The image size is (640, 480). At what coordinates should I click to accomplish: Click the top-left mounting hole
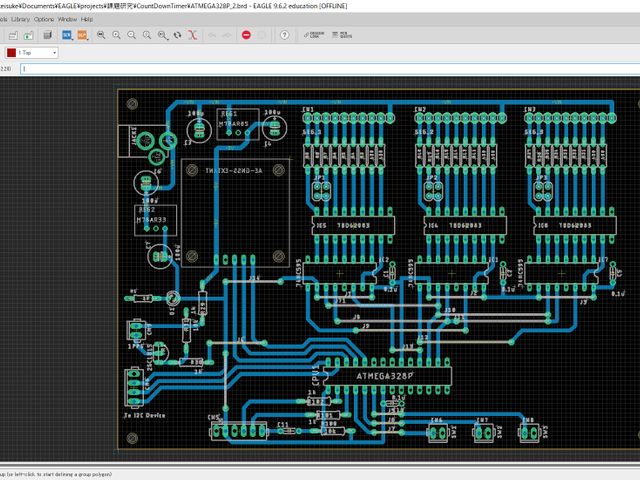132,104
